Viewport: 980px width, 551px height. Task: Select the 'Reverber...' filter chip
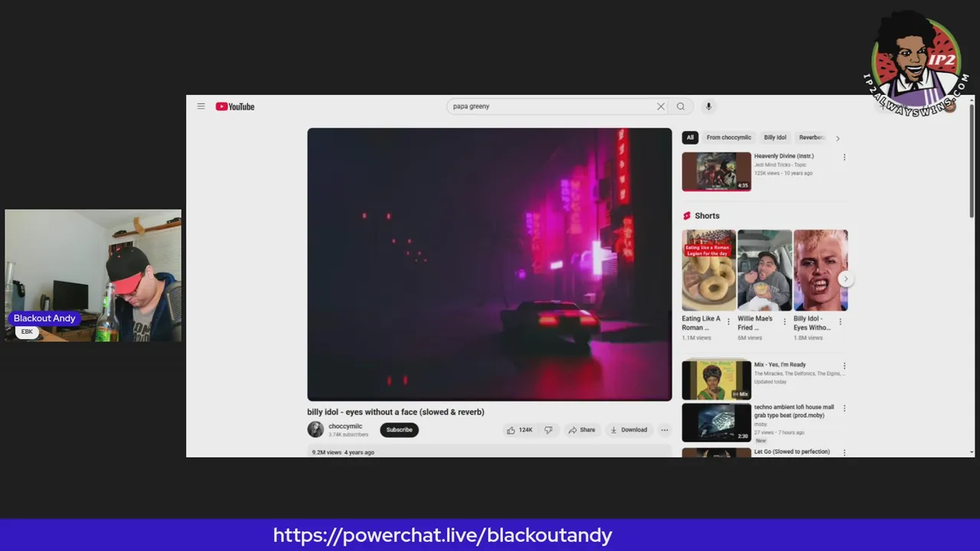pyautogui.click(x=812, y=138)
